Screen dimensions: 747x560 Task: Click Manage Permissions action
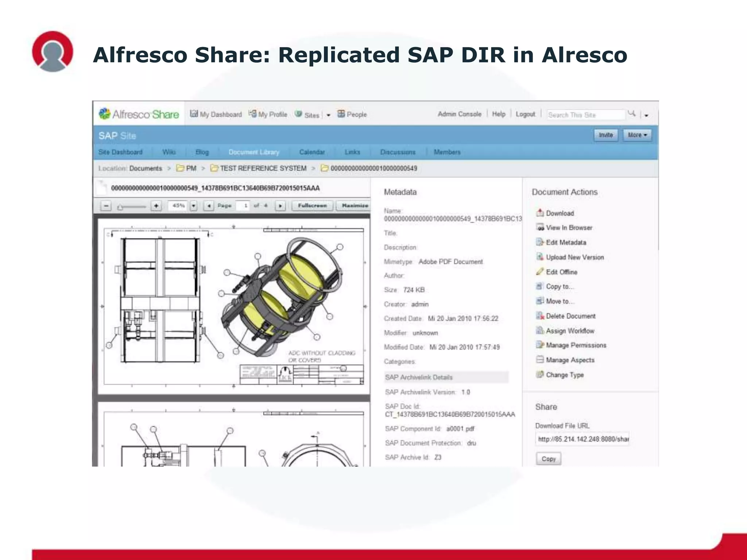click(x=571, y=345)
